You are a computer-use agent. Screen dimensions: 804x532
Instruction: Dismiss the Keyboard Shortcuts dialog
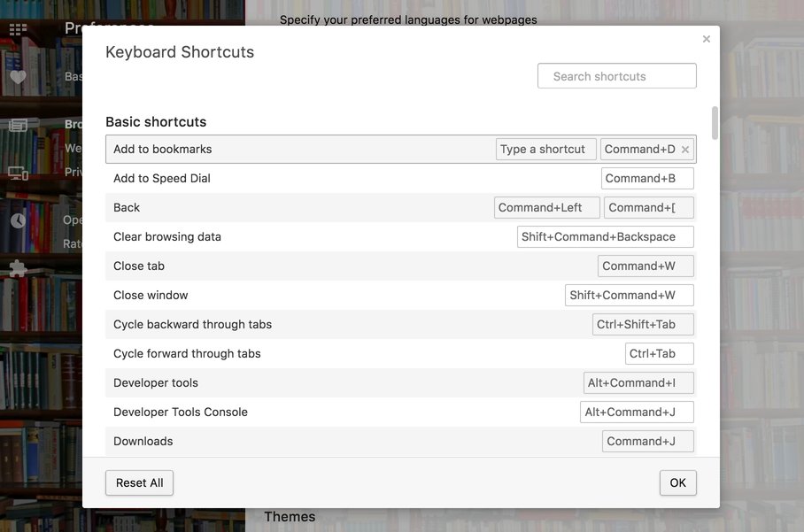pos(706,38)
